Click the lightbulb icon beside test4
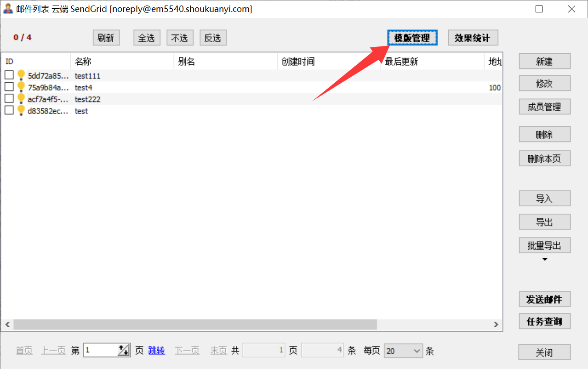The width and height of the screenshot is (588, 369). 21,87
